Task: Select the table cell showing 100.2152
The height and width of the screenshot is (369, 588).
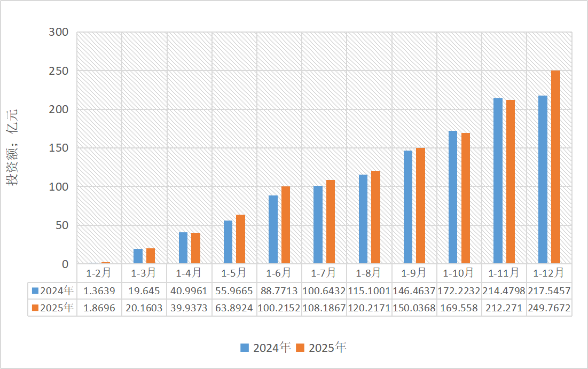Action: point(279,308)
